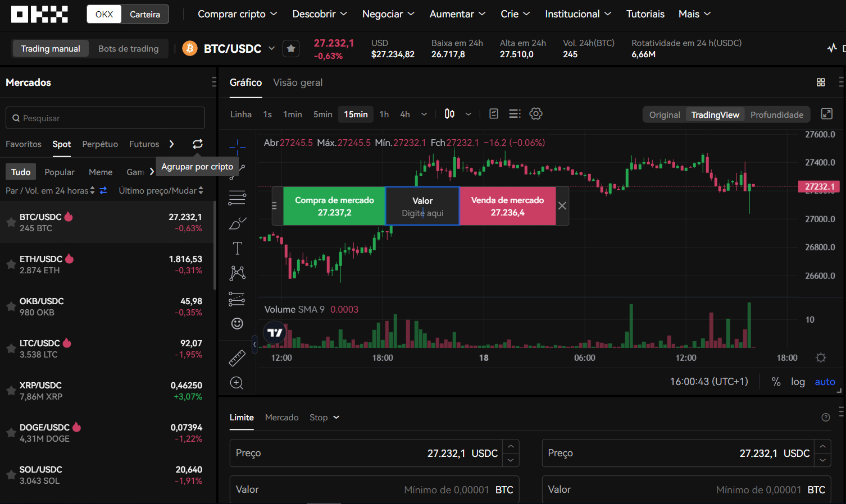
Task: Select the Text tool in chart
Action: pyautogui.click(x=237, y=248)
